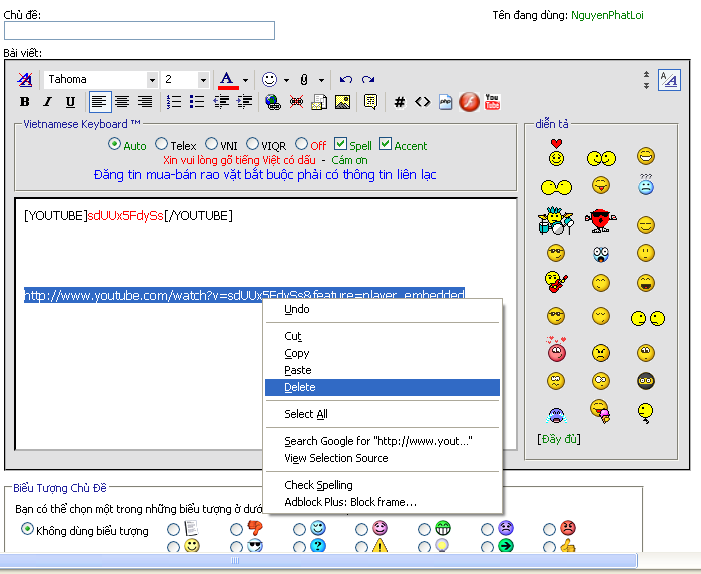Insert a YouTube video tag
Image resolution: width=701 pixels, height=574 pixels.
pos(492,101)
